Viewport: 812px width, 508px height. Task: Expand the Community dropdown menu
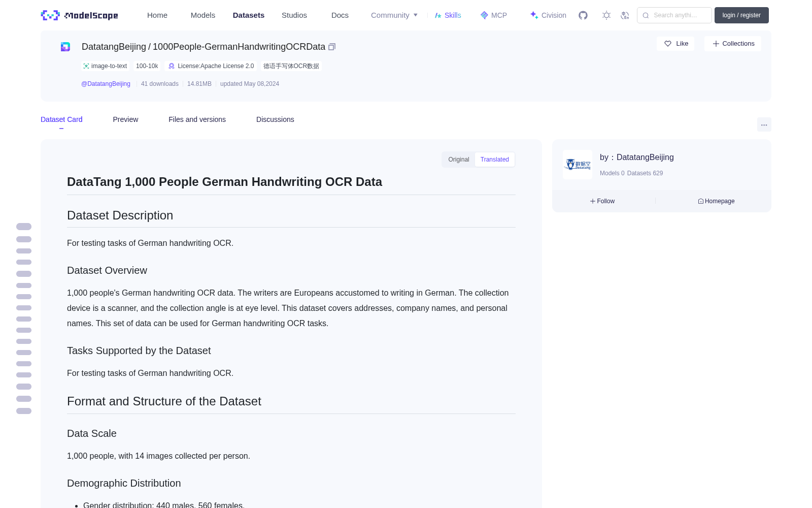(x=394, y=15)
